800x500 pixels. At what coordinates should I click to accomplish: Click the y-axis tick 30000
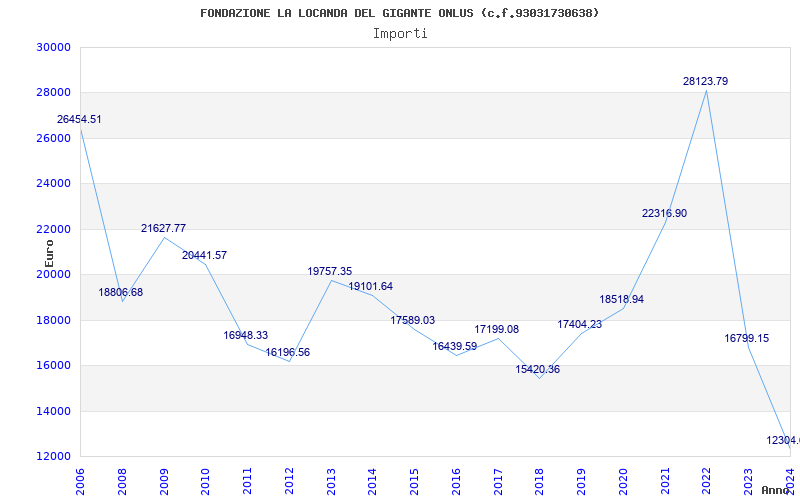coord(53,47)
